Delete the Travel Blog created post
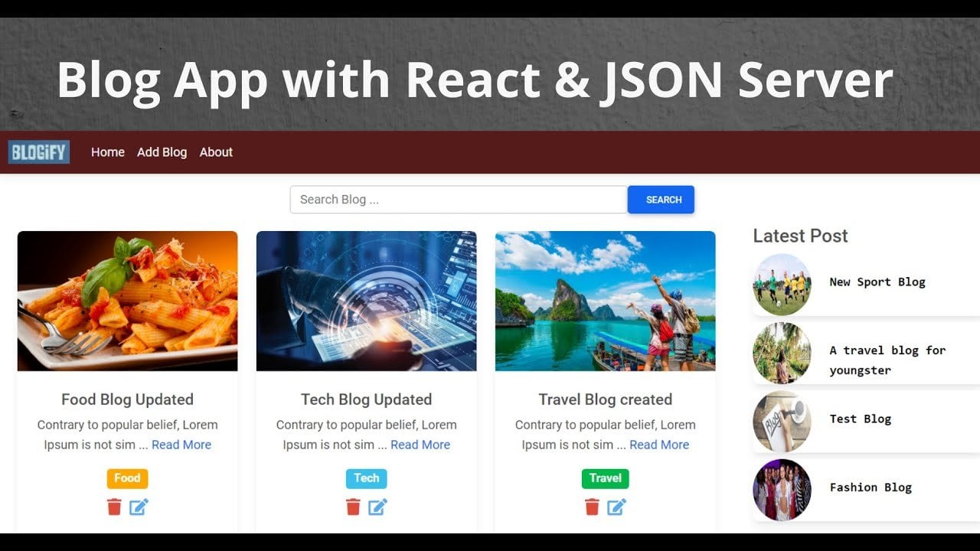This screenshot has height=551, width=980. (592, 507)
